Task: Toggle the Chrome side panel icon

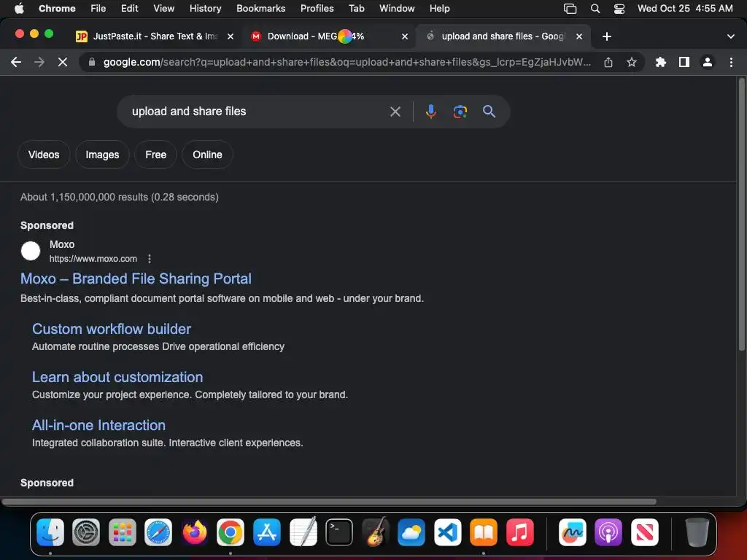Action: pos(684,62)
